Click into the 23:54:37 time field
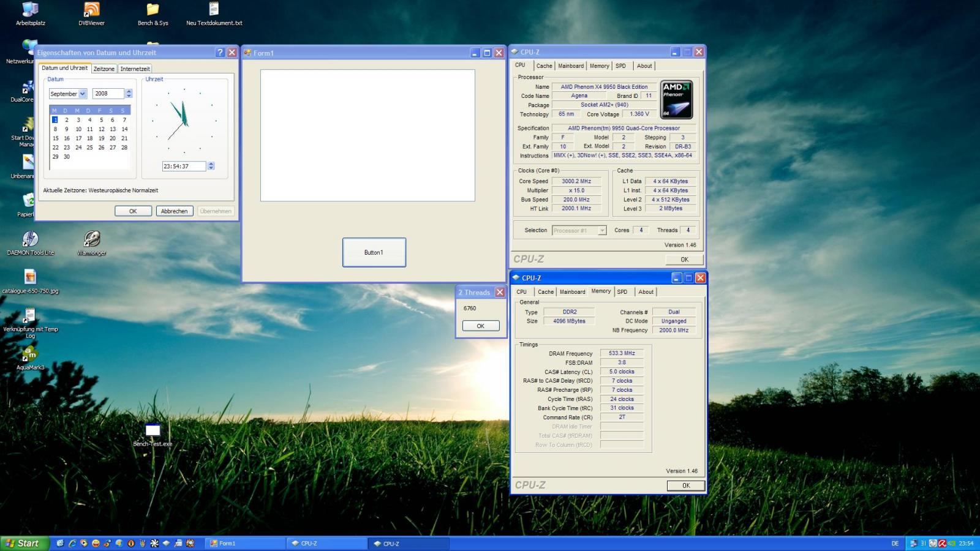The image size is (980, 551). tap(184, 166)
